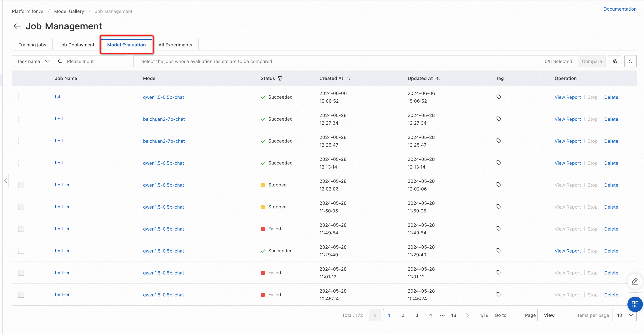Screen dimensions: 644x334
Task: Click tag icon in 12:02:06 row
Action: tap(499, 185)
